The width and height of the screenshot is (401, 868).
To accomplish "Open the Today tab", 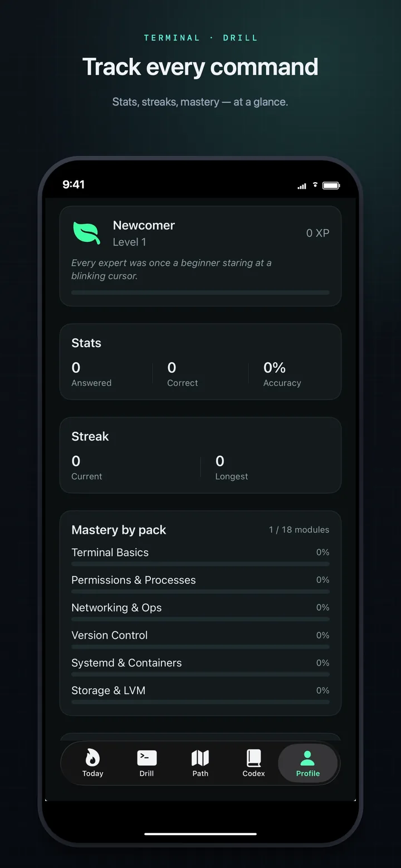I will click(x=92, y=763).
